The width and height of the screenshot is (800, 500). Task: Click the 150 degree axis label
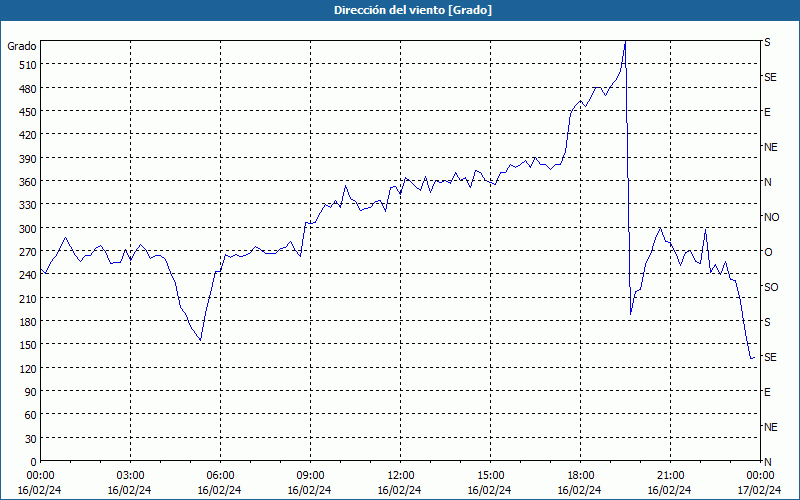(28, 345)
